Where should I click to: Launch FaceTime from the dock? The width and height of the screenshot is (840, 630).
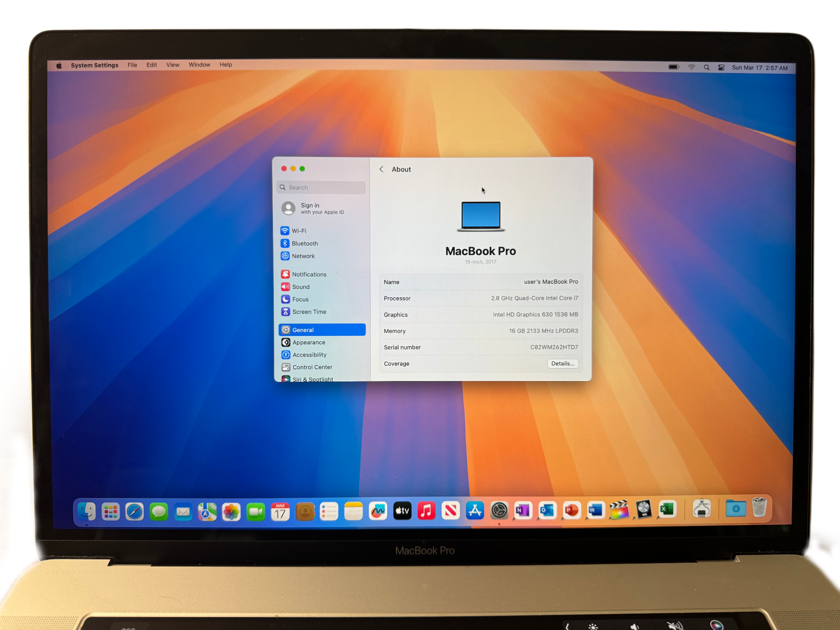pos(256,511)
